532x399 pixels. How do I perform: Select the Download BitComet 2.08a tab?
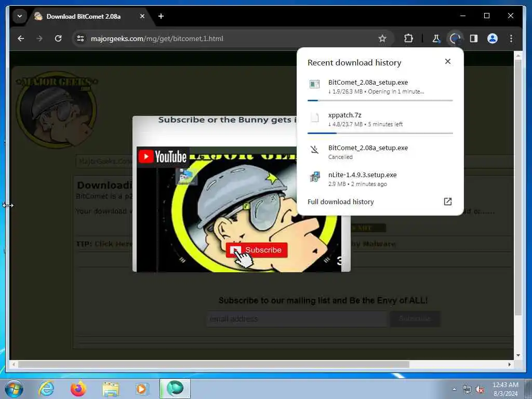tap(84, 16)
